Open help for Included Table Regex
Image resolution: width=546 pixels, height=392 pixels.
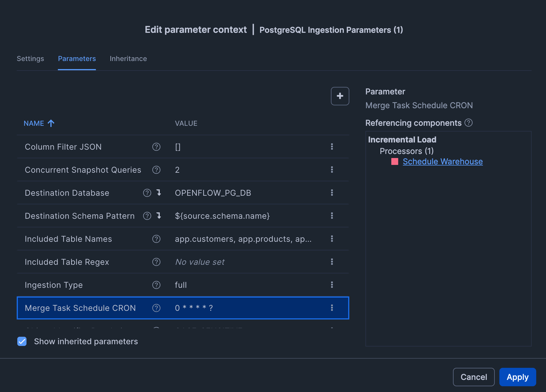156,262
